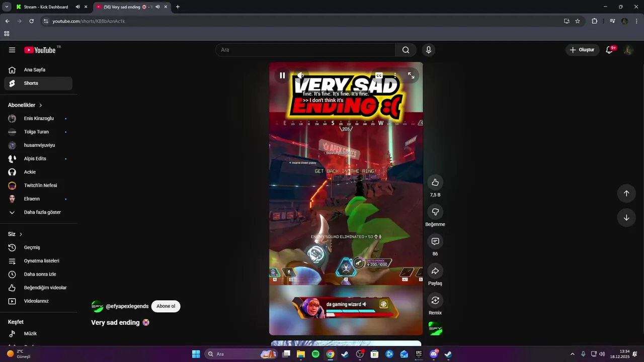Viewport: 644px width, 362px height.
Task: Open Elraenn channel subscription
Action: pos(38,199)
